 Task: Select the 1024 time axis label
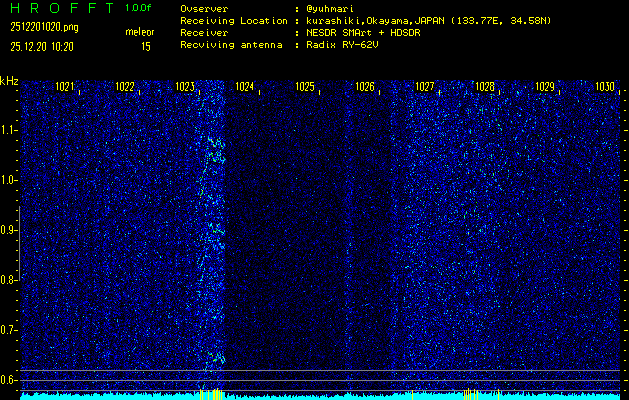[245, 86]
